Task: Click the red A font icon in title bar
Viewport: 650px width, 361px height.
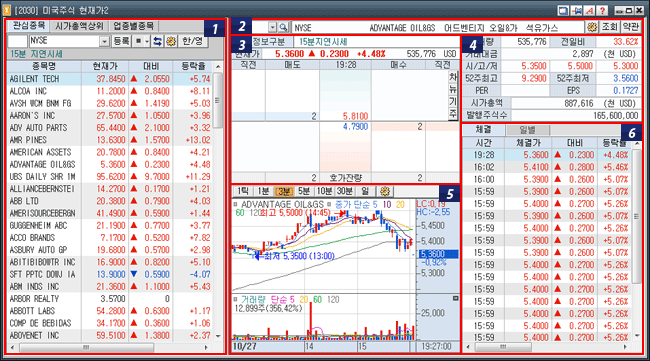Action: point(589,10)
